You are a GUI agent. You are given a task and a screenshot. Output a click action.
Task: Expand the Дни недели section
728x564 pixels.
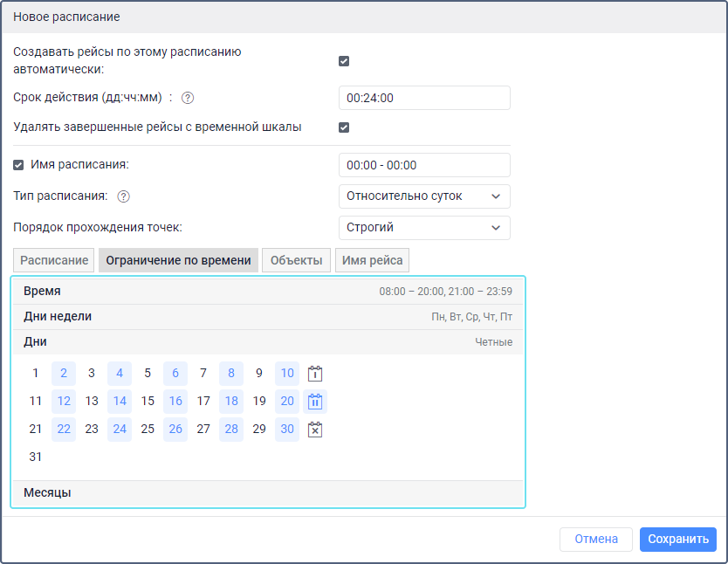pos(267,317)
